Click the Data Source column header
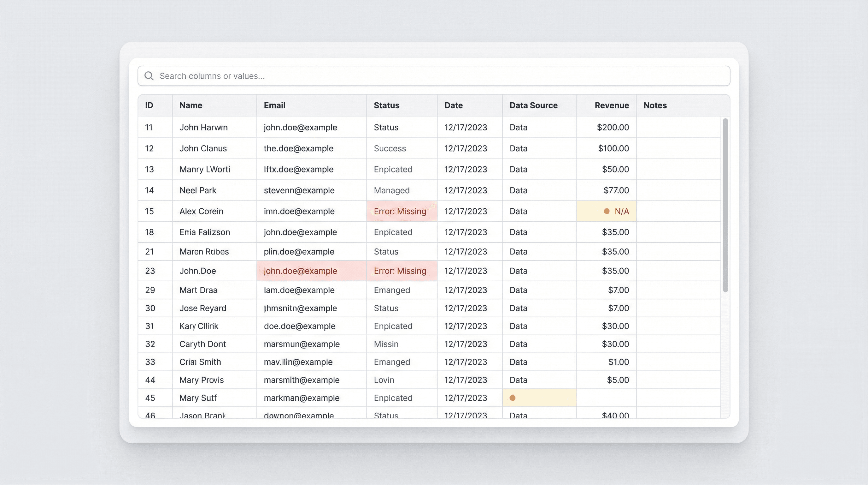The image size is (868, 485). coord(533,105)
